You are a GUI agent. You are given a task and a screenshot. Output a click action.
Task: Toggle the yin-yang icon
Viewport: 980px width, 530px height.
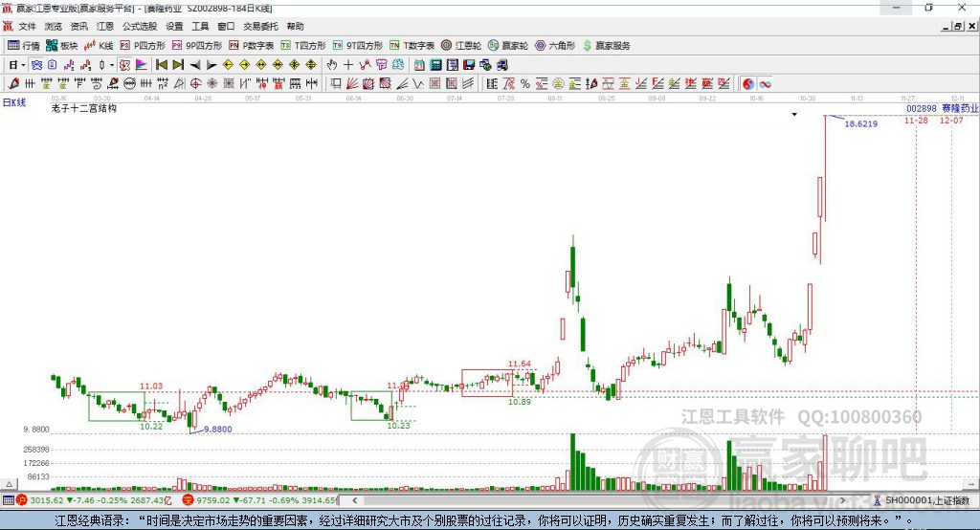(x=748, y=84)
